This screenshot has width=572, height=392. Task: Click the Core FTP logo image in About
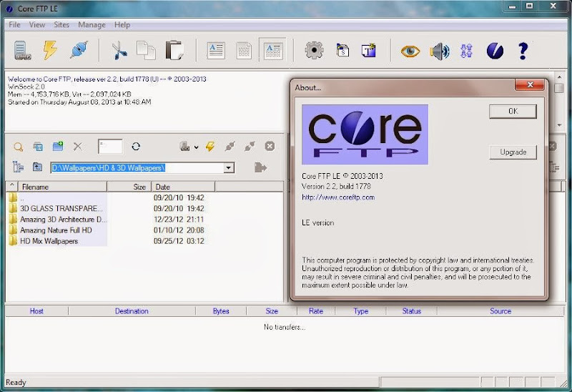pos(365,134)
